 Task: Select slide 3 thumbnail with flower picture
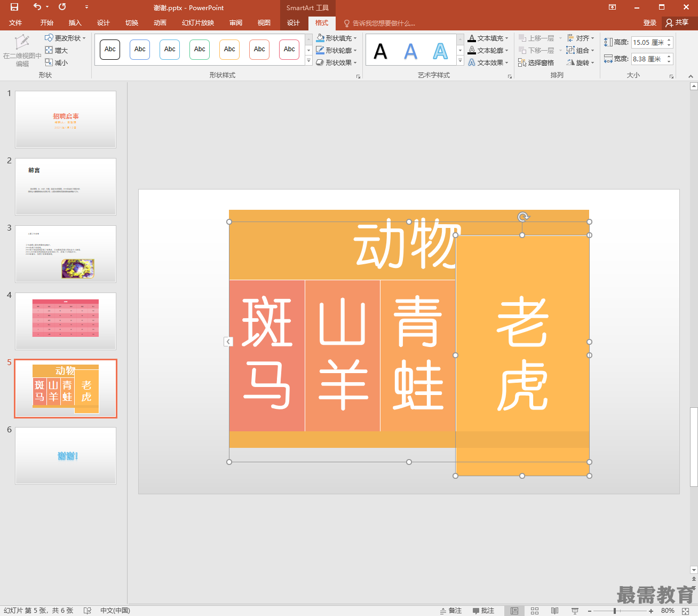[66, 254]
